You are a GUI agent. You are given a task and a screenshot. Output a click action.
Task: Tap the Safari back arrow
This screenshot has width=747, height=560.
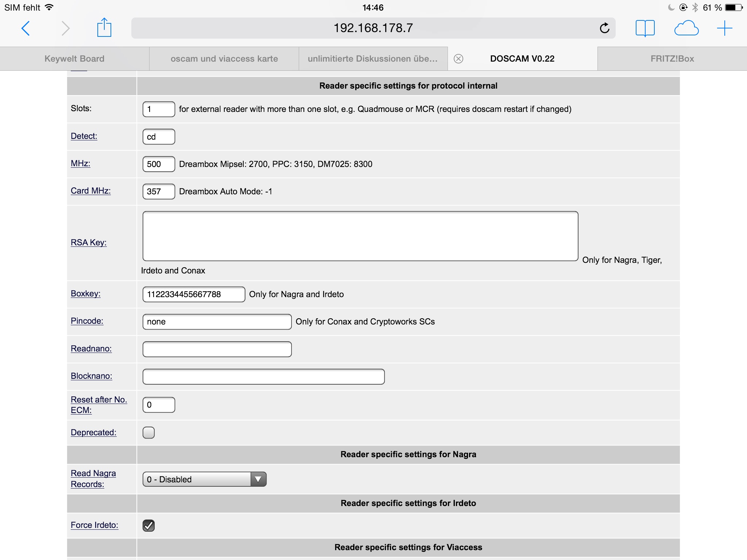(x=26, y=28)
